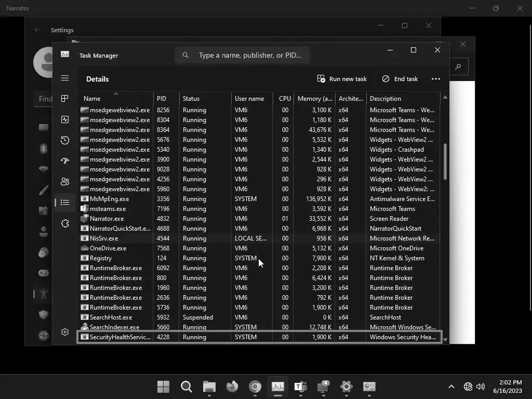This screenshot has height=399, width=532.
Task: Open Personalization brush icon in Settings sidebar
Action: coord(44,190)
